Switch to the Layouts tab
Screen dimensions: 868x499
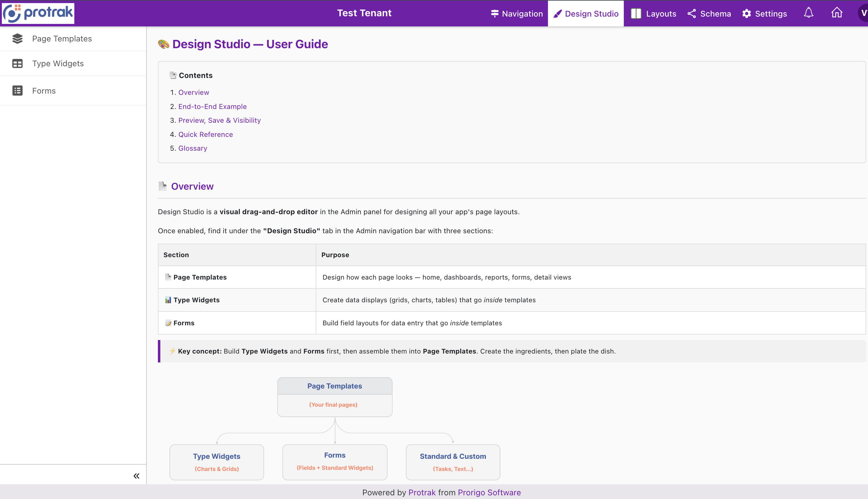pyautogui.click(x=653, y=14)
